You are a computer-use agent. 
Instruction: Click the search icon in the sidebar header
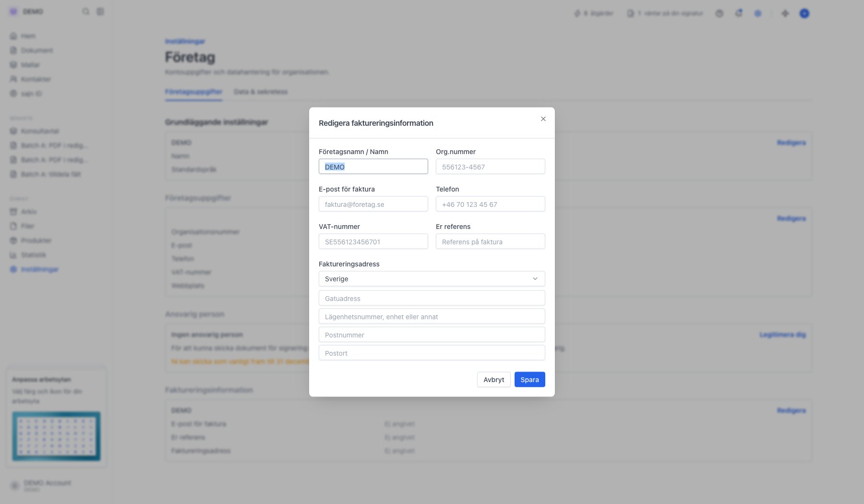tap(86, 12)
